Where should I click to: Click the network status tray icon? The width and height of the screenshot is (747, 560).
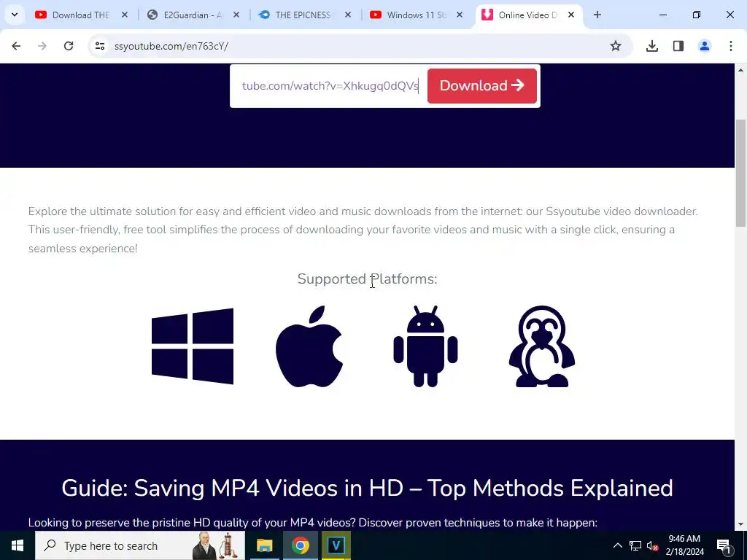tap(635, 545)
